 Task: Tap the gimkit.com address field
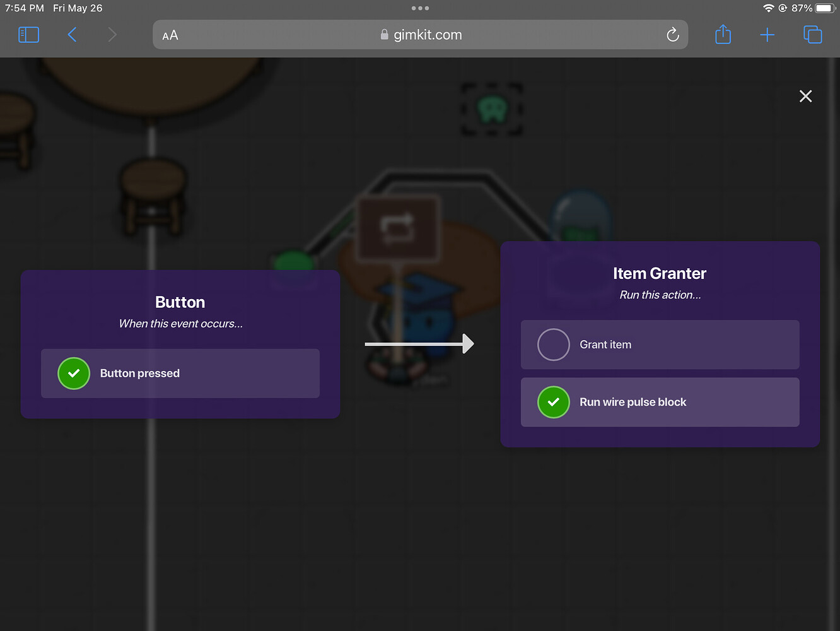pos(421,35)
